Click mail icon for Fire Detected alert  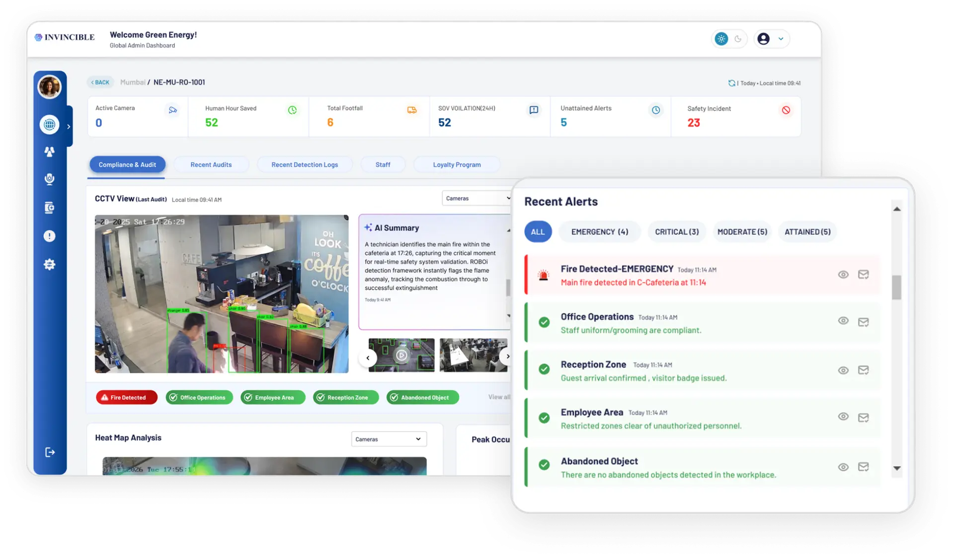[864, 275]
